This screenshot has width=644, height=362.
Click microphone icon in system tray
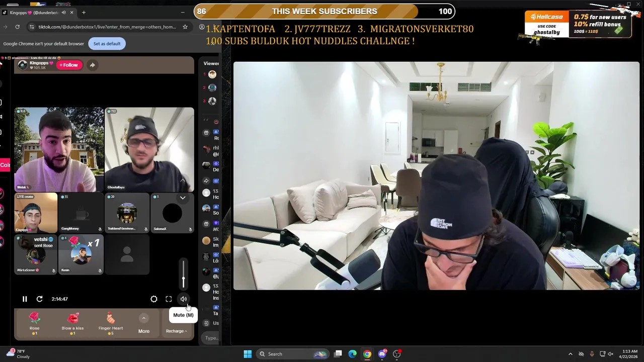click(x=592, y=354)
